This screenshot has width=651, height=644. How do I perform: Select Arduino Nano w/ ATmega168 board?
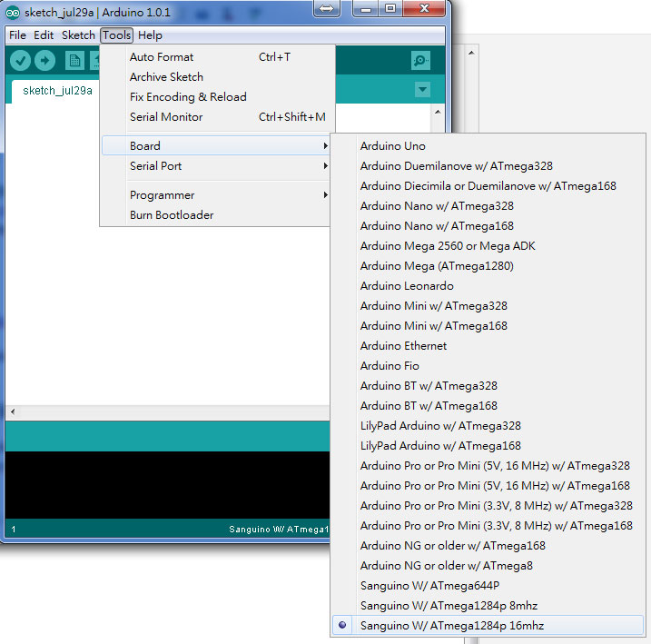coord(488,225)
